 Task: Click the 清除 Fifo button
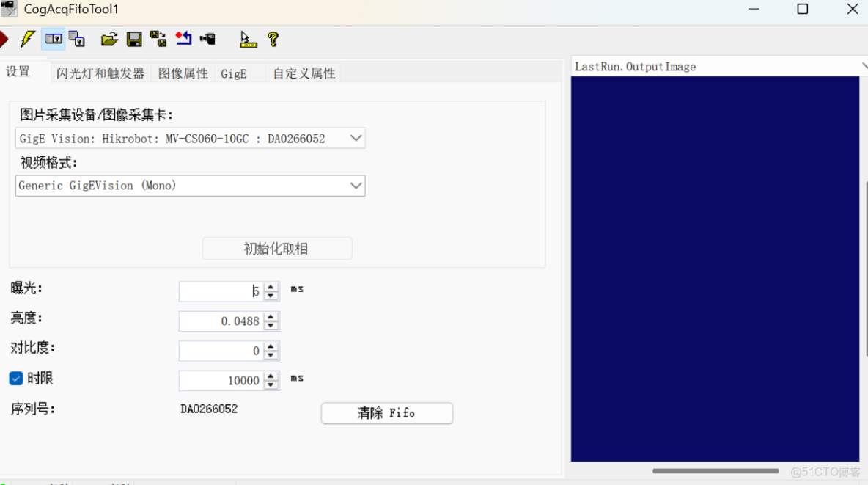(386, 413)
